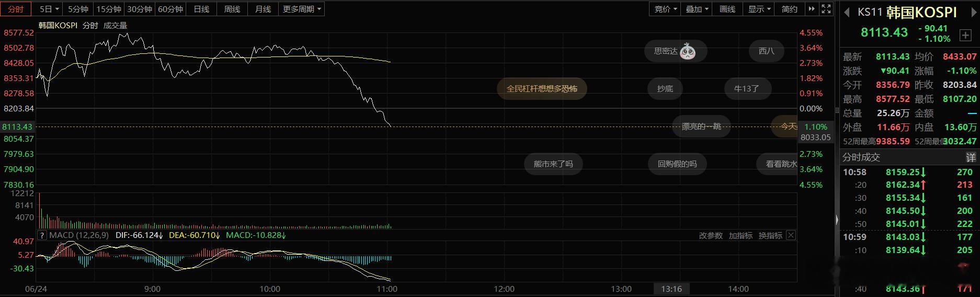The height and width of the screenshot is (297, 980).
Task: Close the MACD indicator panel
Action: point(791,235)
